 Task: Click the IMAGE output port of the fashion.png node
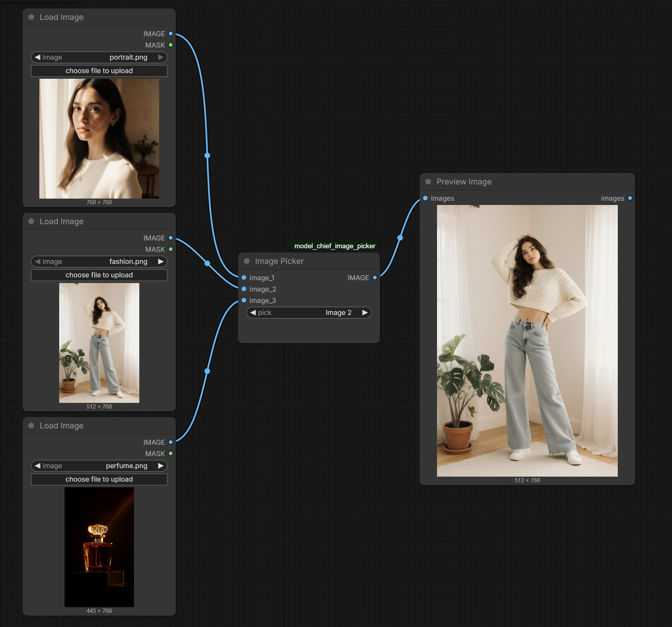pyautogui.click(x=171, y=238)
